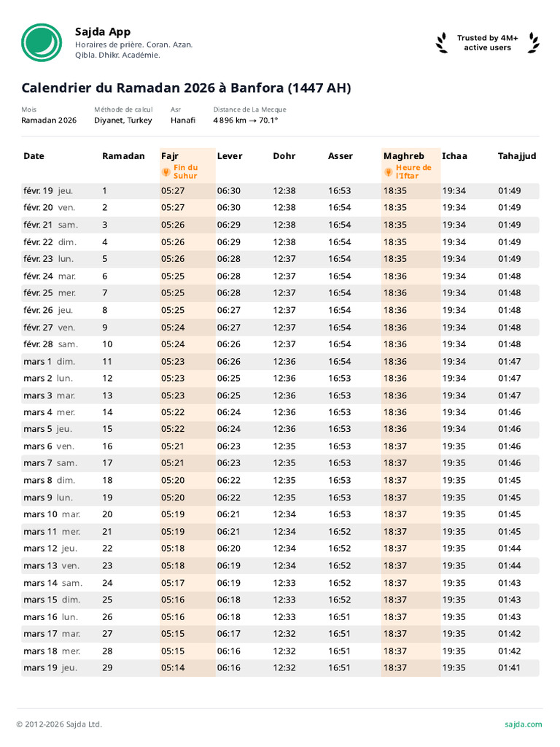Click the Sajda App title text
560x747 pixels.
point(103,31)
